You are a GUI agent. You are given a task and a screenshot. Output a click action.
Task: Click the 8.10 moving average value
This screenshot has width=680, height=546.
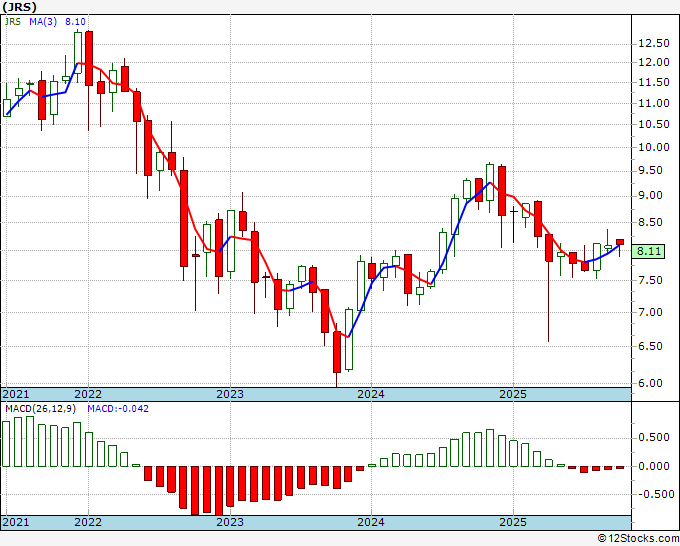(x=75, y=21)
